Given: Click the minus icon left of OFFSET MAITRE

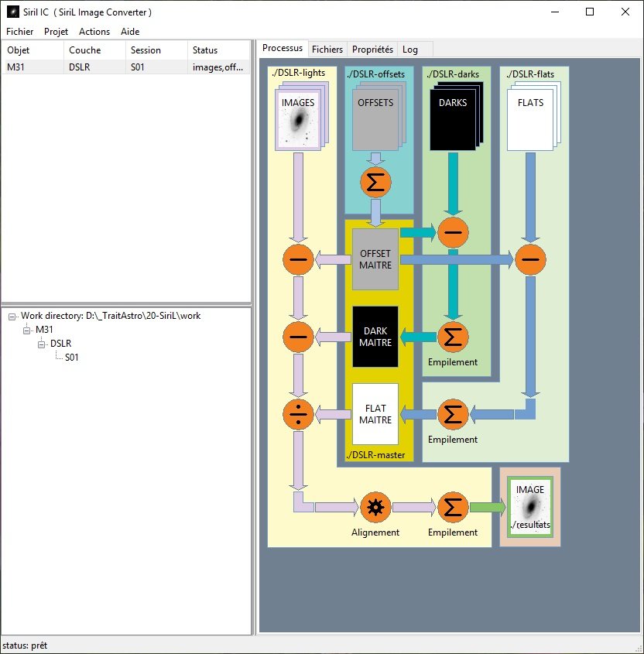Looking at the screenshot, I should click(x=298, y=259).
